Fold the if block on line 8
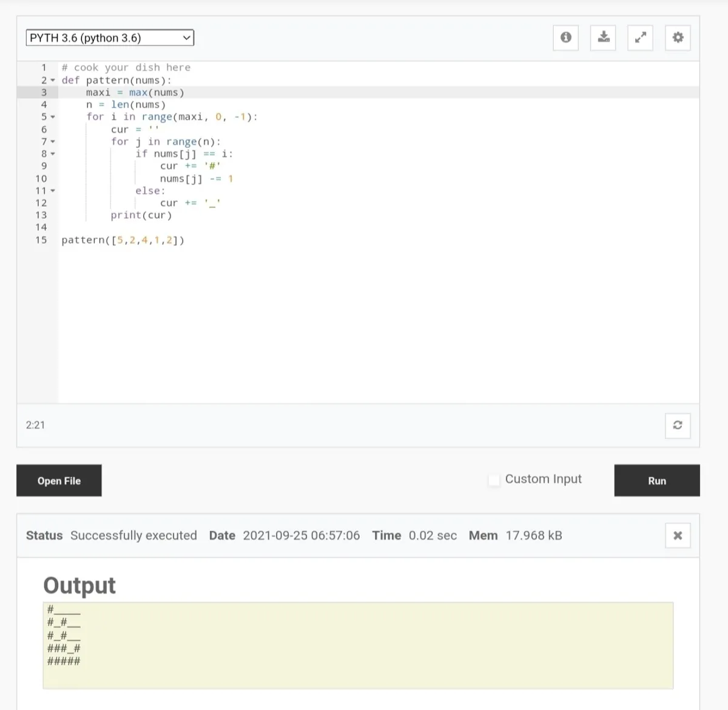The height and width of the screenshot is (710, 728). point(53,154)
